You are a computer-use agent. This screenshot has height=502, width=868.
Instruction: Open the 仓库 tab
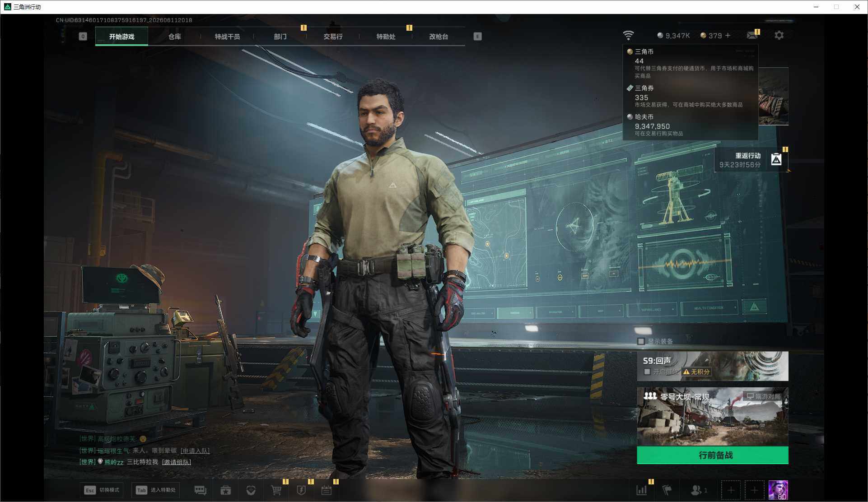point(174,37)
